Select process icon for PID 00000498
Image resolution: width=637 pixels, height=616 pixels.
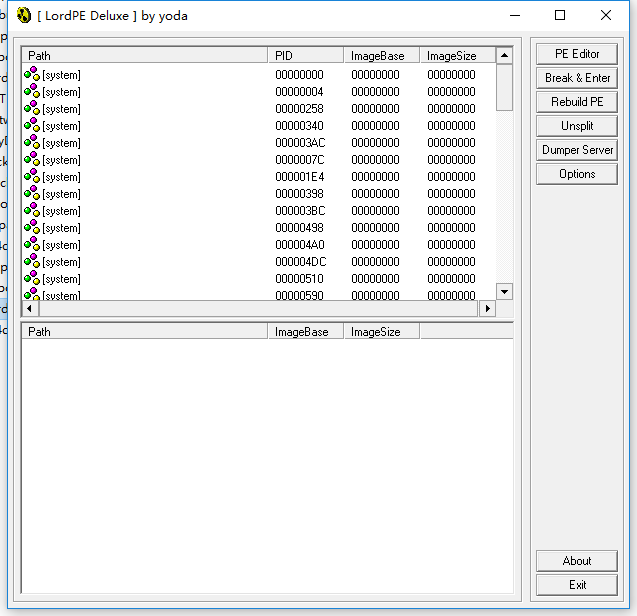(32, 228)
